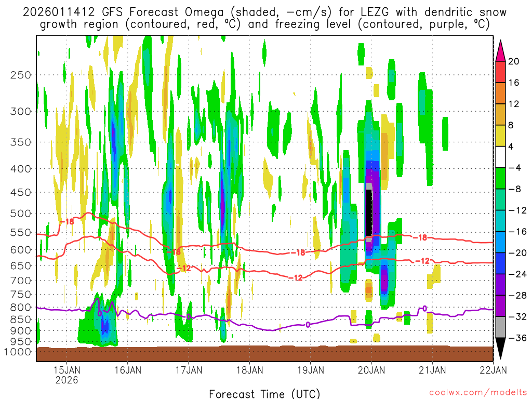Click the 20JAN x-axis label
Image resolution: width=532 pixels, height=399 pixels.
pos(371,370)
